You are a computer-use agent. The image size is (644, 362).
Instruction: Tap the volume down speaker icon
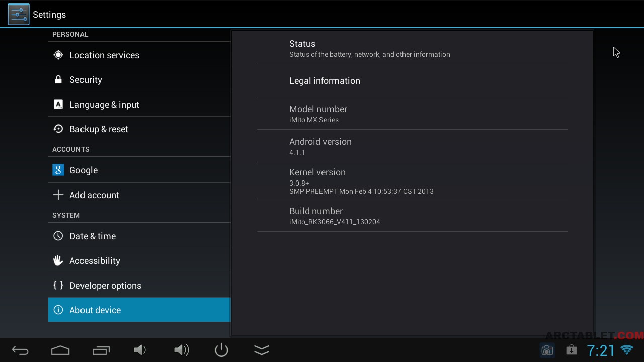[140, 350]
